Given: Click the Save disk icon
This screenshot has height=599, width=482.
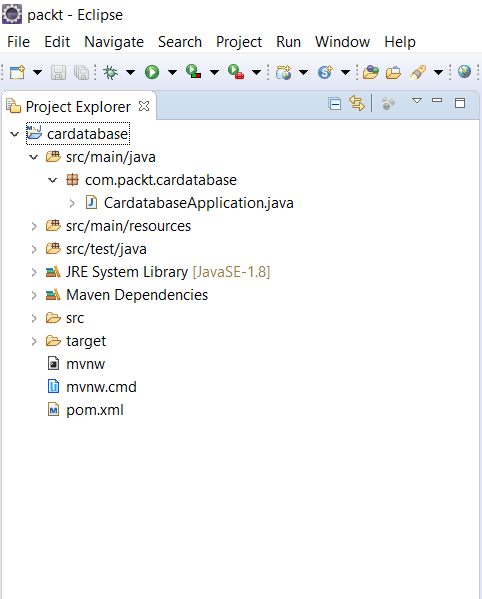Looking at the screenshot, I should click(58, 72).
